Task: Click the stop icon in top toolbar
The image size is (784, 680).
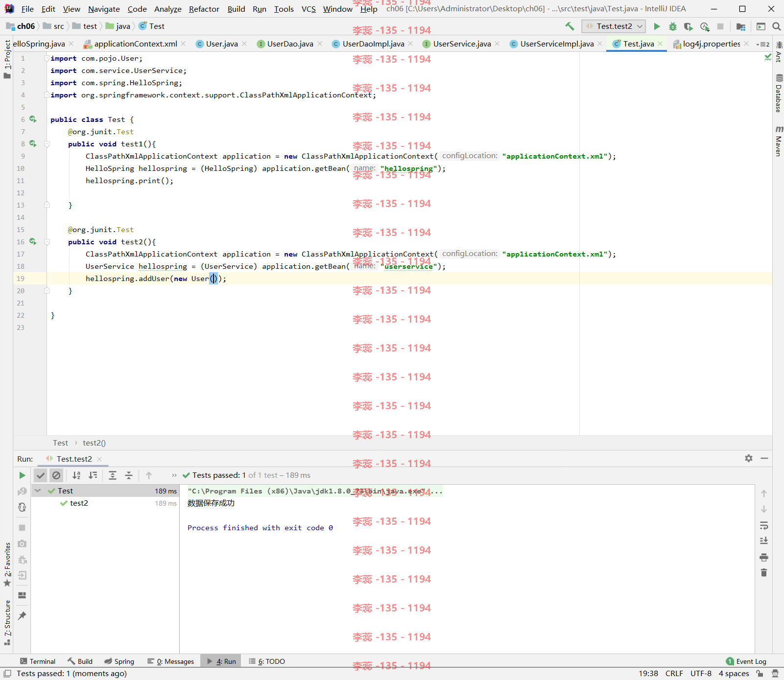Action: click(x=720, y=26)
